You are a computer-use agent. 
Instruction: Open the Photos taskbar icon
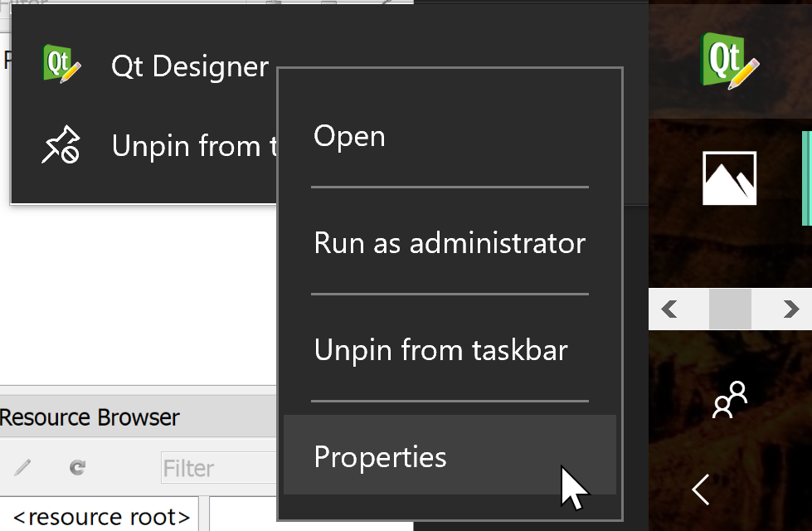click(729, 178)
